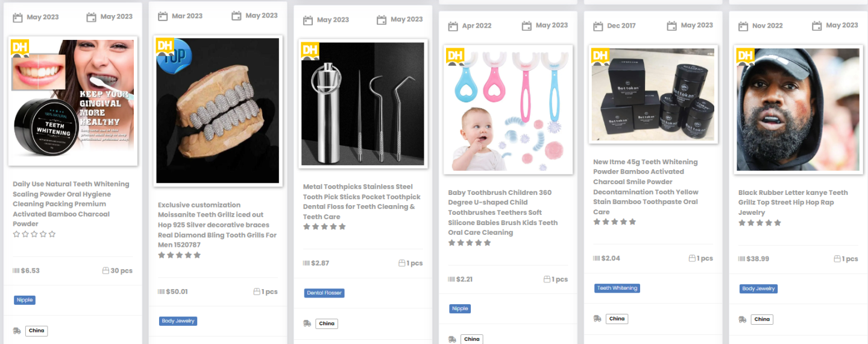Open the metal toothpicks product image
Screen dimensions: 868x344
coord(363,103)
